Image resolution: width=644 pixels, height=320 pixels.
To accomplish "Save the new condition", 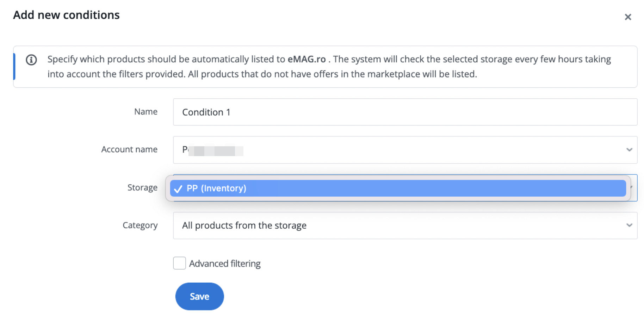I will pos(200,296).
